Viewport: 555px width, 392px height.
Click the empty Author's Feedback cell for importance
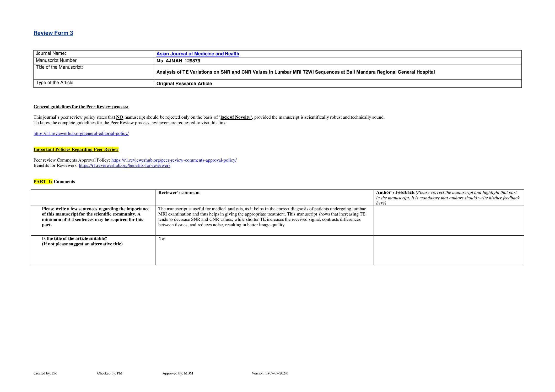[449, 220]
